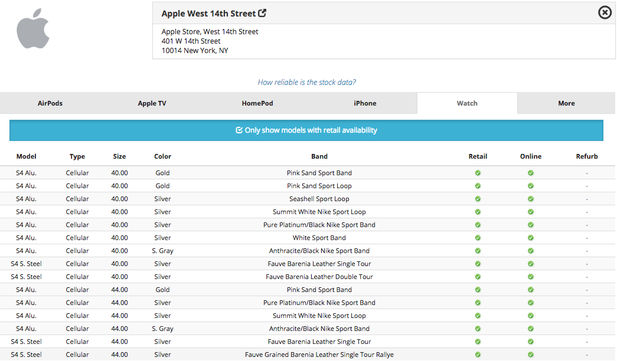Click 'Apple Store, West 14th Street' address text
This screenshot has height=364, width=617.
click(210, 32)
